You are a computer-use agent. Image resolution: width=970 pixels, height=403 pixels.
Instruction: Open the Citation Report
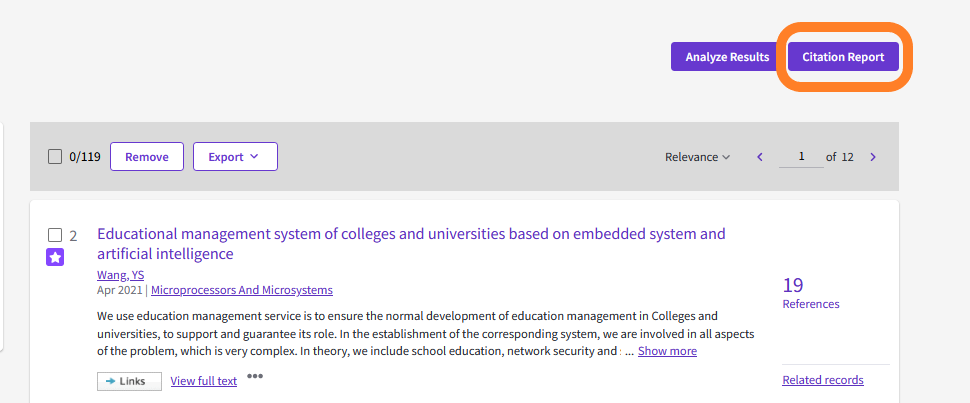click(x=843, y=57)
